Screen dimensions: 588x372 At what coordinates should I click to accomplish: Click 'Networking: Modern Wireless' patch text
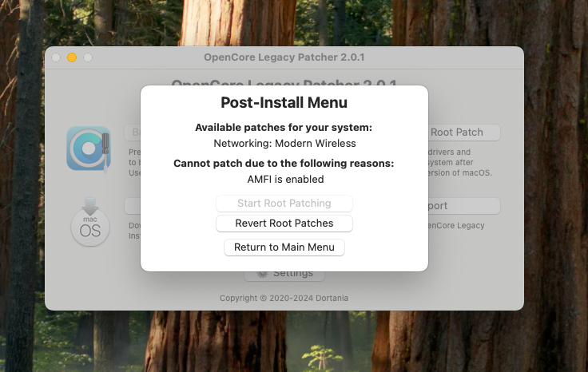(x=284, y=144)
